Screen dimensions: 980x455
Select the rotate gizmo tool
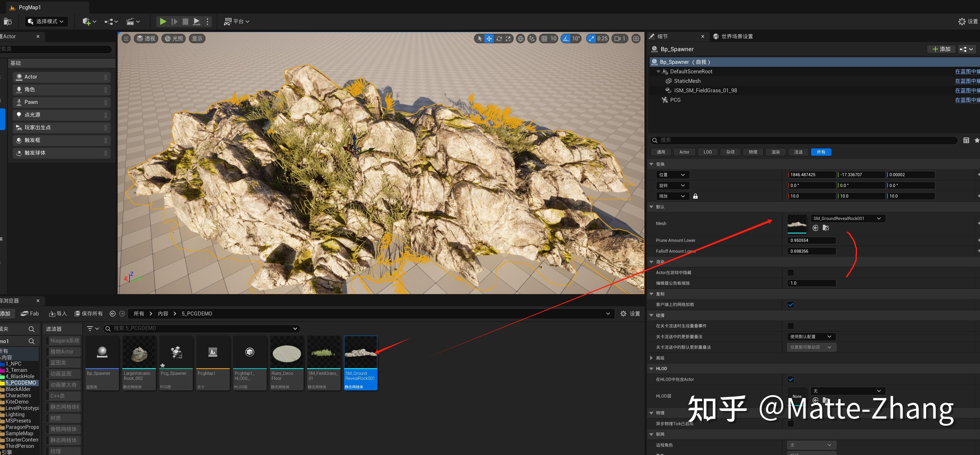pyautogui.click(x=499, y=39)
